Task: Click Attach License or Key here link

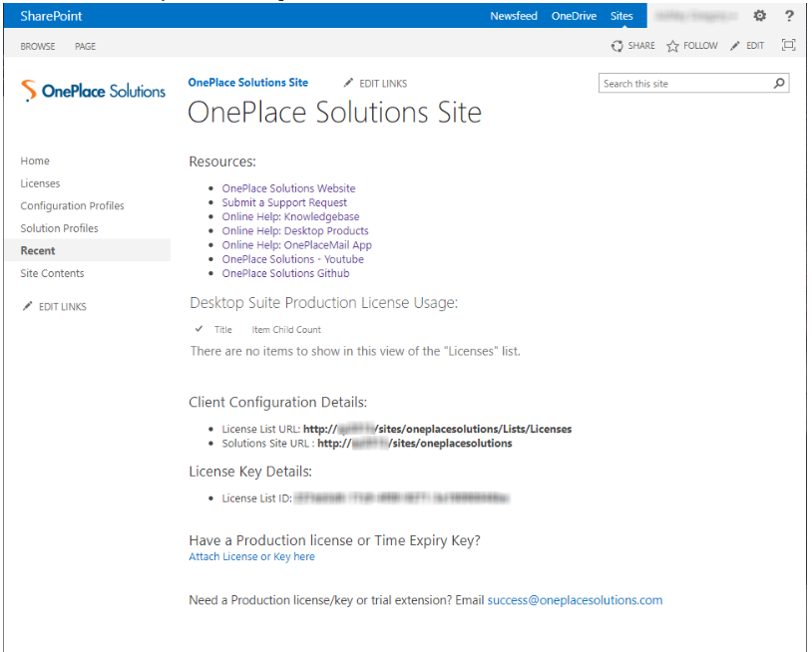Action: click(x=251, y=557)
